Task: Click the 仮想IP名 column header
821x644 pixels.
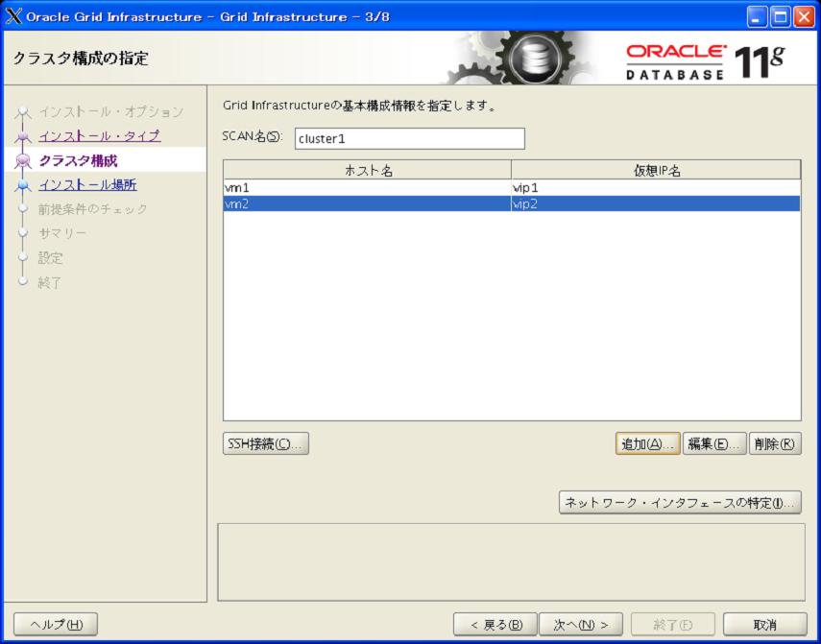Action: pos(656,170)
